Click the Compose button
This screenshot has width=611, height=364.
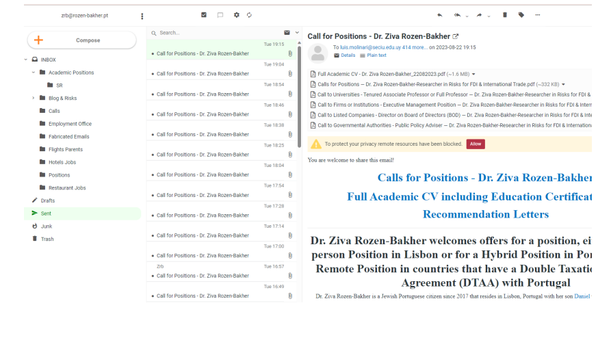[x=82, y=40]
